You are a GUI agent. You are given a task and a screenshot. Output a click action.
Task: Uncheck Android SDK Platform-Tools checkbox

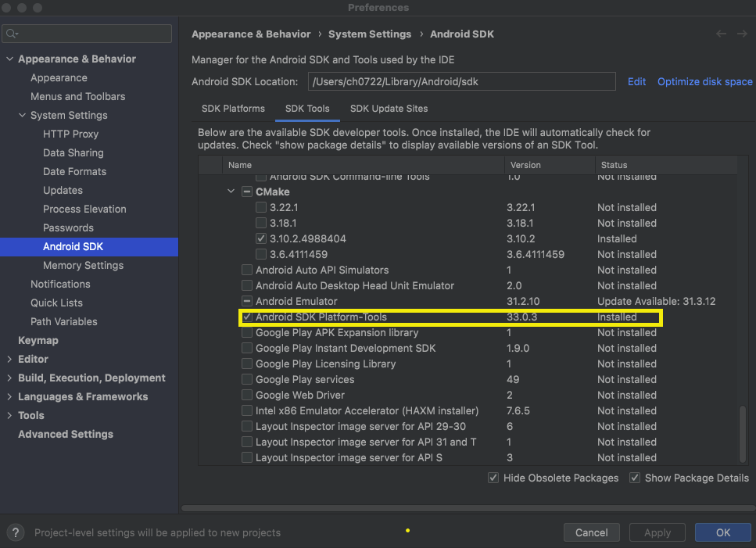coord(247,317)
